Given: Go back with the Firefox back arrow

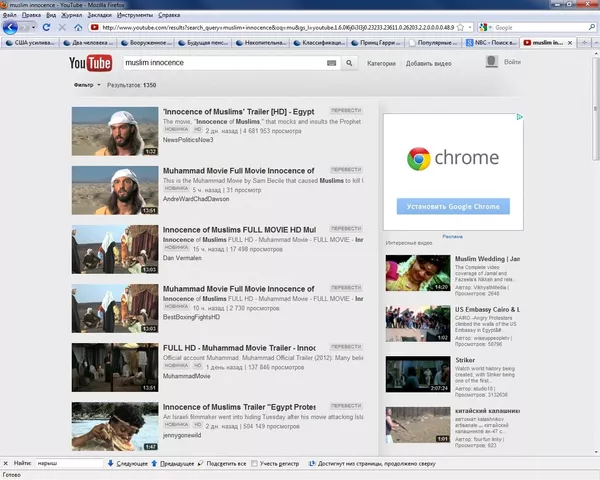Looking at the screenshot, I should coord(10,27).
